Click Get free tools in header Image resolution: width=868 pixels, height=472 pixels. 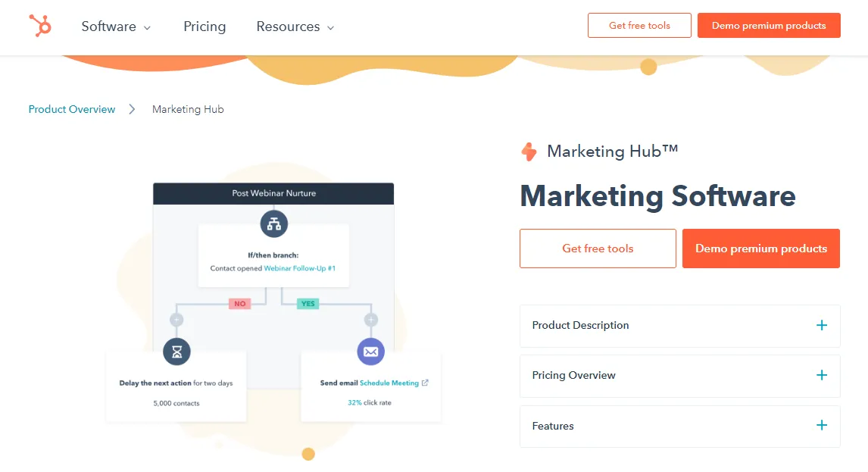639,26
